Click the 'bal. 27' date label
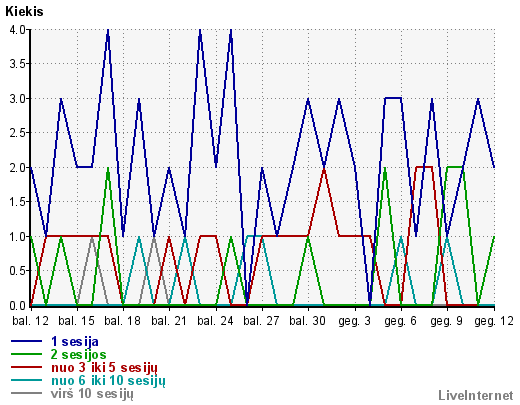The height and width of the screenshot is (405, 520). pos(261,321)
